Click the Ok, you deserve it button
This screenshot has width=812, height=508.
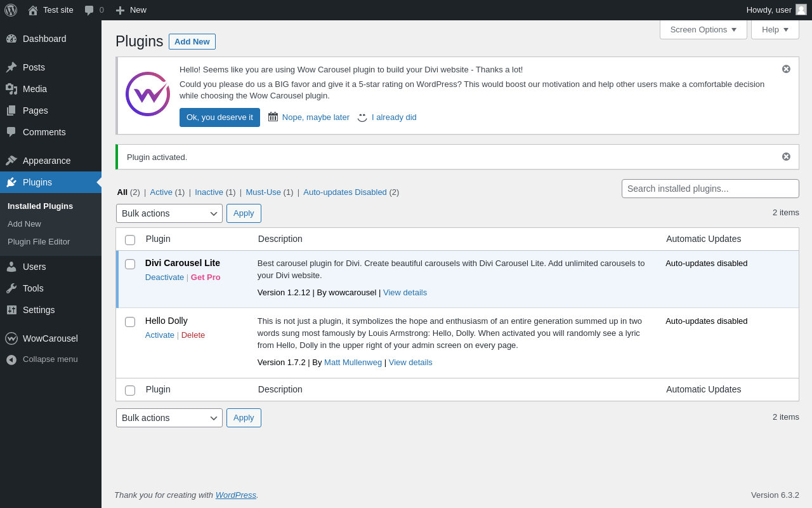(219, 117)
